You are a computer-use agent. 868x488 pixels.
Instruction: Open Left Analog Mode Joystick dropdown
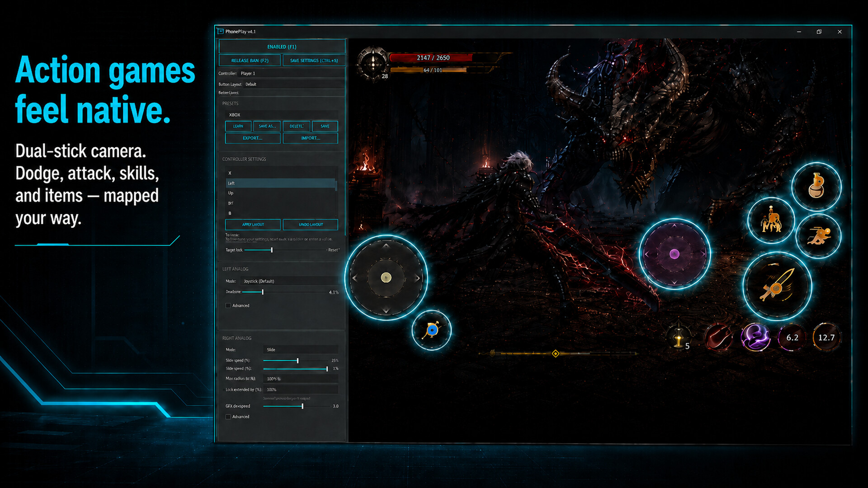point(289,281)
